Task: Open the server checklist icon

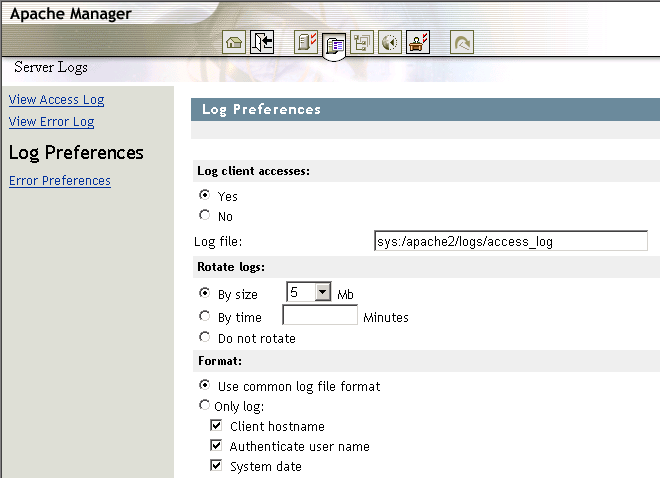Action: point(306,43)
